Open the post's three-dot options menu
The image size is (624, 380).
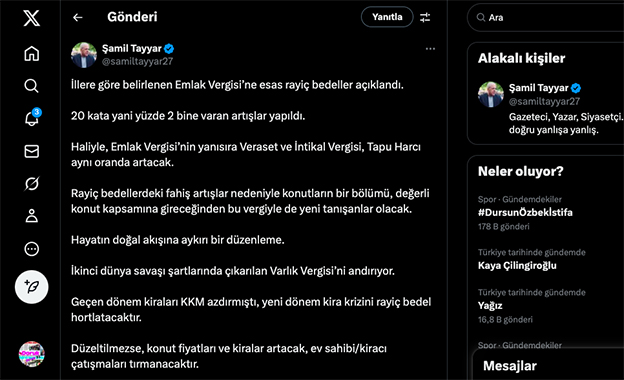[430, 49]
